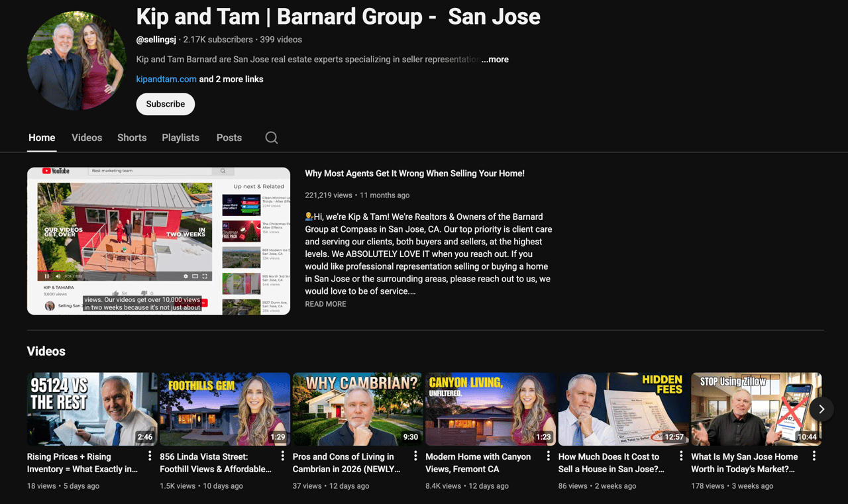848x504 pixels.
Task: Open 'Why Most Agents Get It Wrong' title
Action: (x=415, y=174)
